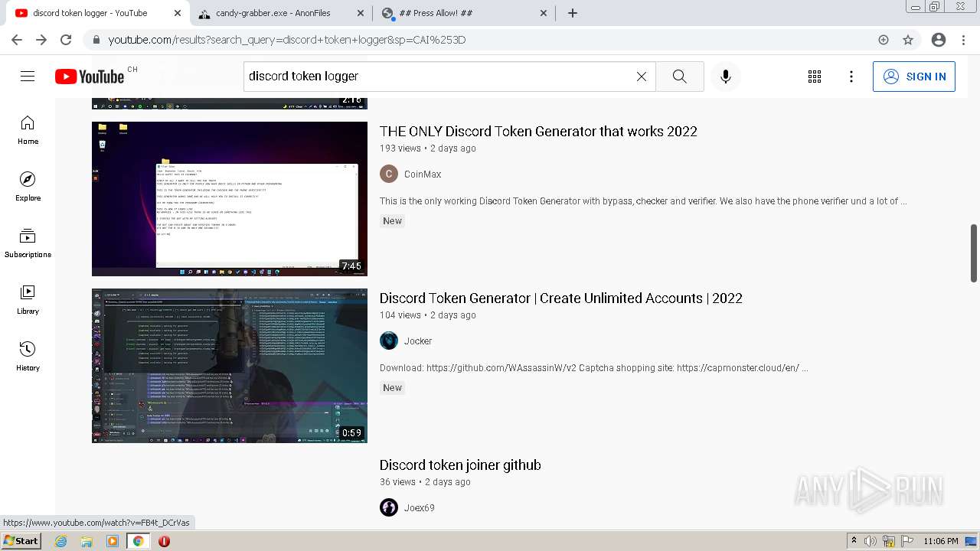Open Library in the sidebar
Screen dimensions: 980x551
(x=28, y=300)
